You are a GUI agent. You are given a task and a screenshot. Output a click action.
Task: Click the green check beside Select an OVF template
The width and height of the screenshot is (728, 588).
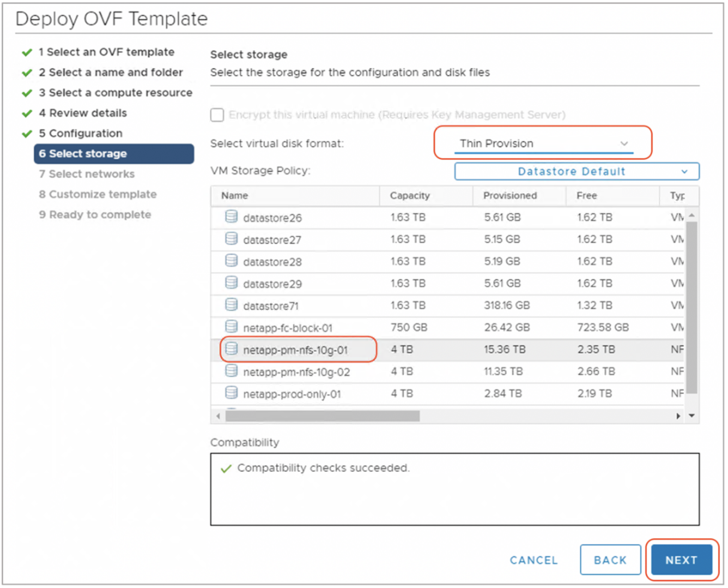click(x=26, y=52)
